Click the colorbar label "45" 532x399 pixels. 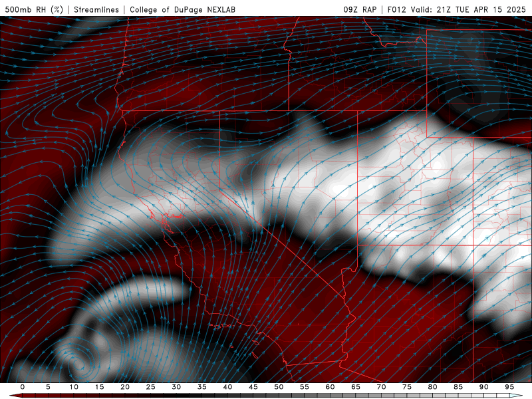253,387
